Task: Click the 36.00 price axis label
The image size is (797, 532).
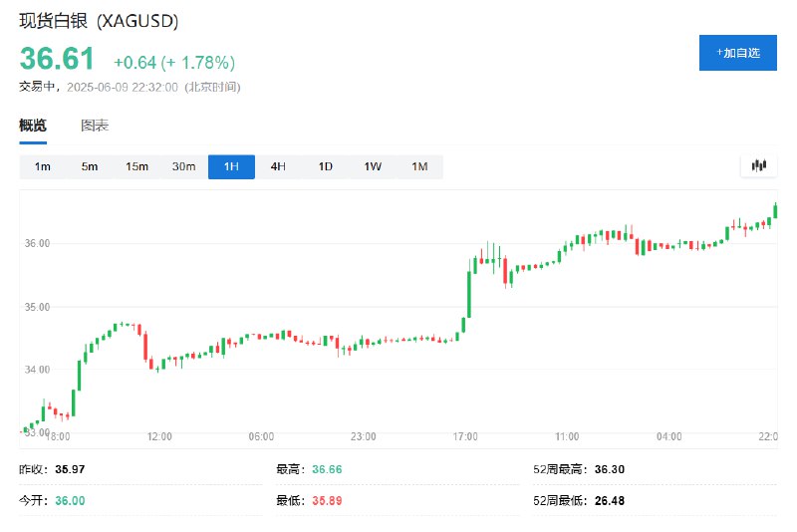Action: tap(37, 243)
